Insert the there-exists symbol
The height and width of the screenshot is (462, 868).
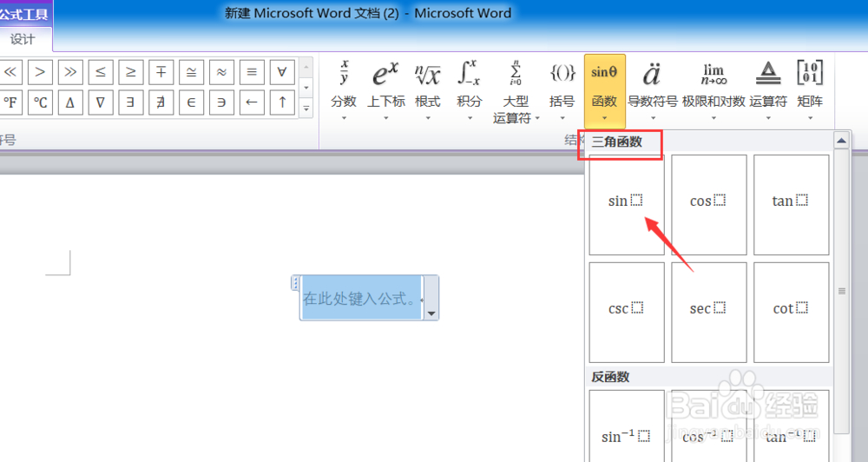click(131, 102)
